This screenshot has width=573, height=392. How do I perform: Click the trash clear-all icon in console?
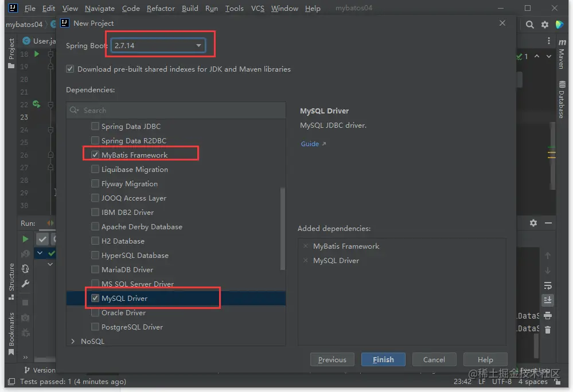coord(548,330)
